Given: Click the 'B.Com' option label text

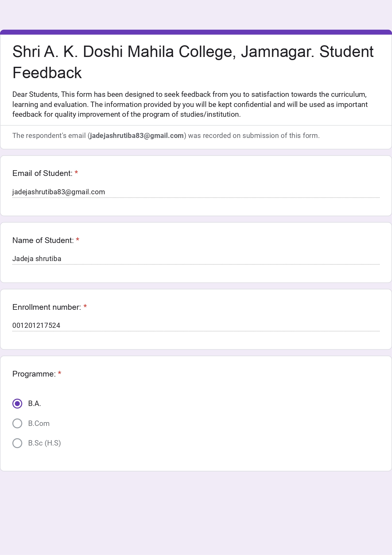Looking at the screenshot, I should [x=39, y=423].
